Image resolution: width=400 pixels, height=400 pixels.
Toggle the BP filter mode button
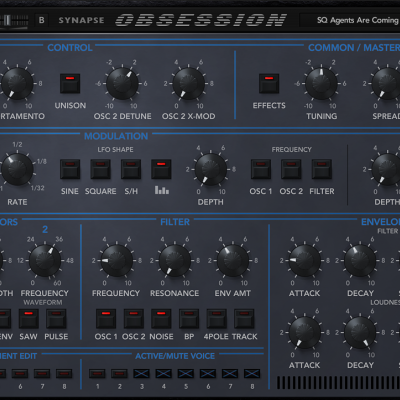pos(189,319)
